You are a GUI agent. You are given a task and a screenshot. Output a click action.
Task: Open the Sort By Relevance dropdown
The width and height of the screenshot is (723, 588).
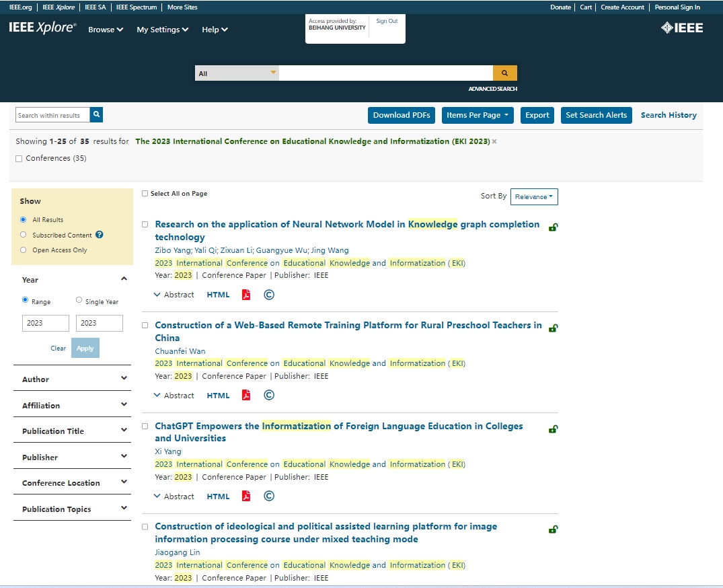click(534, 196)
